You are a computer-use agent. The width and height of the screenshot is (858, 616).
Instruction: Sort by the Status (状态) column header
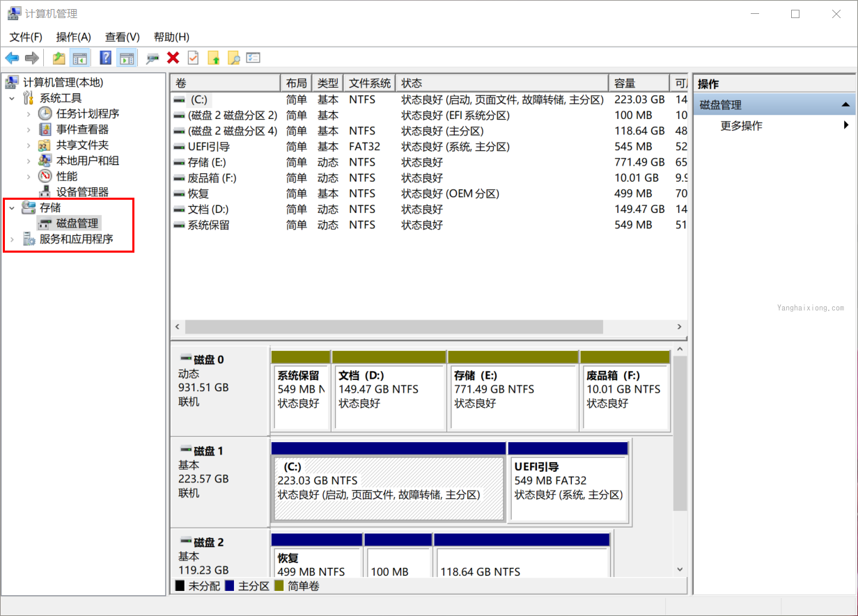pyautogui.click(x=502, y=84)
